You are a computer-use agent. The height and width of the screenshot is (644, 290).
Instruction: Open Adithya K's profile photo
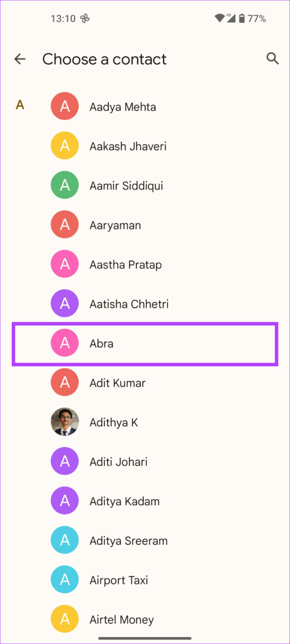coord(65,422)
